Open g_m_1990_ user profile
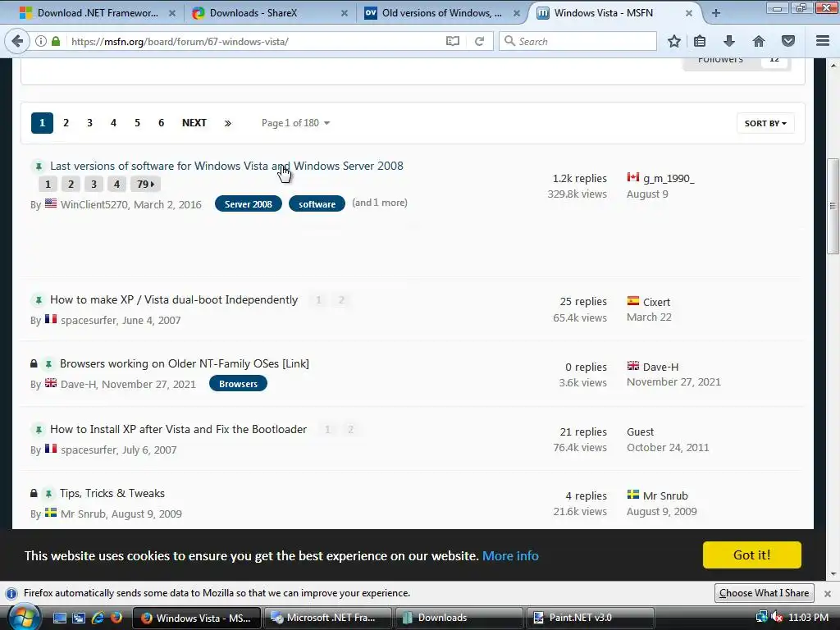 tap(669, 179)
